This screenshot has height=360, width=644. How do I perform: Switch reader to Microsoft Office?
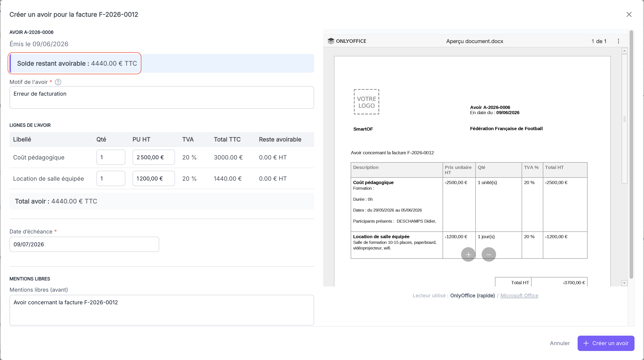(x=519, y=295)
